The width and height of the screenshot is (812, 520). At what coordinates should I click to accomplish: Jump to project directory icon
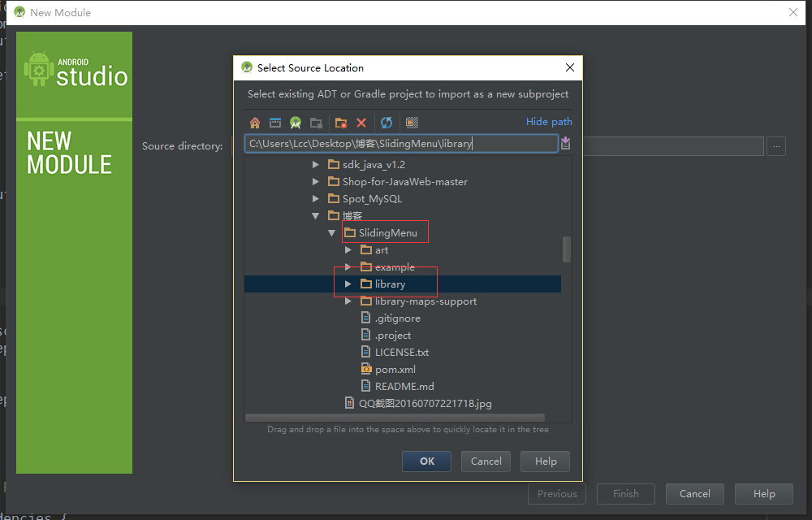pyautogui.click(x=296, y=123)
